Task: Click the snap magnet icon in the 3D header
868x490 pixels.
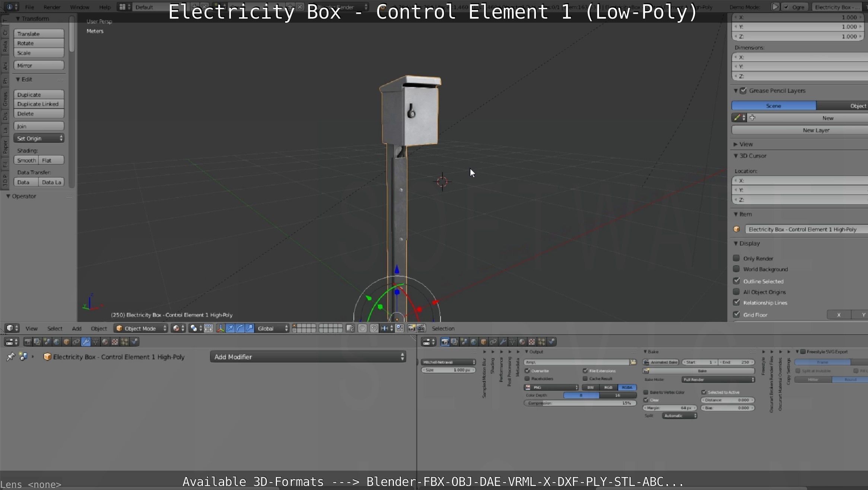Action: (x=374, y=328)
